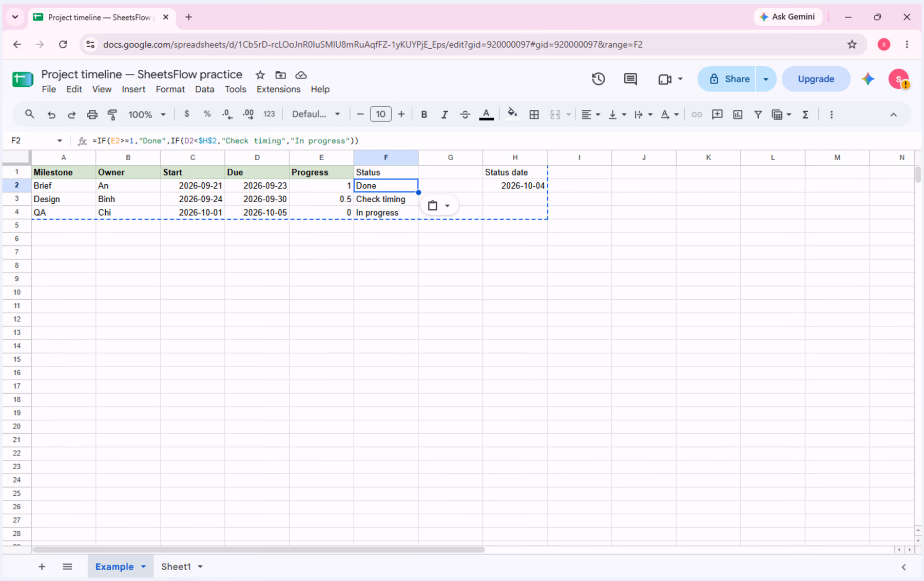Open the font family Default dropdown

pos(316,114)
